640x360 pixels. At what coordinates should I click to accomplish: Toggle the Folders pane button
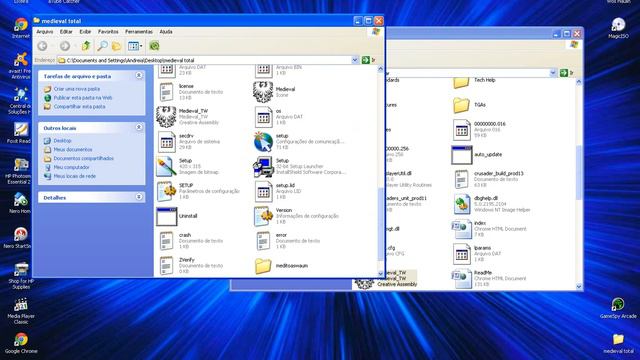(117, 46)
